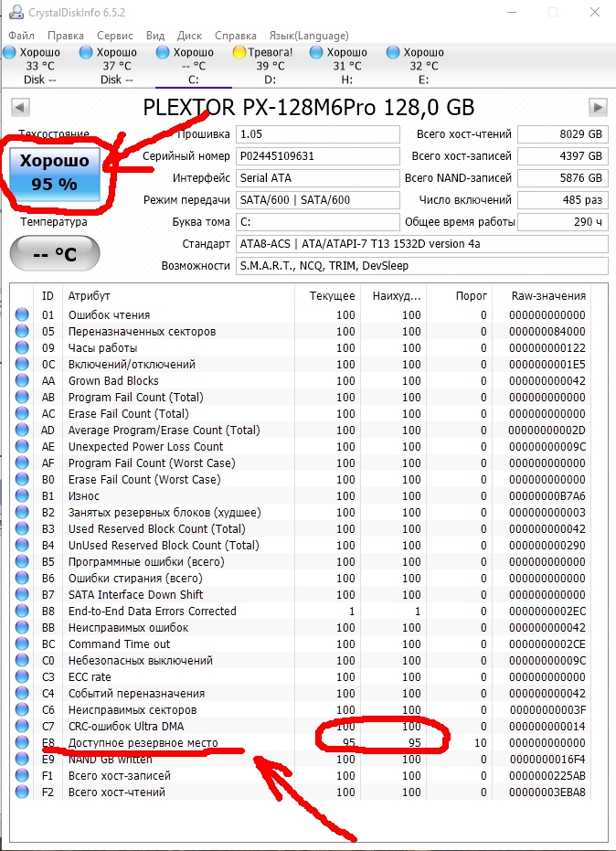Click the serial number field P02445109631
This screenshot has height=851, width=616.
click(317, 156)
